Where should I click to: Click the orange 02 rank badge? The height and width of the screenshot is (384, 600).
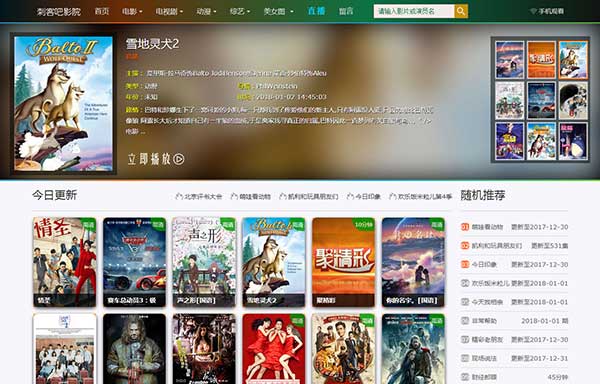click(x=465, y=246)
